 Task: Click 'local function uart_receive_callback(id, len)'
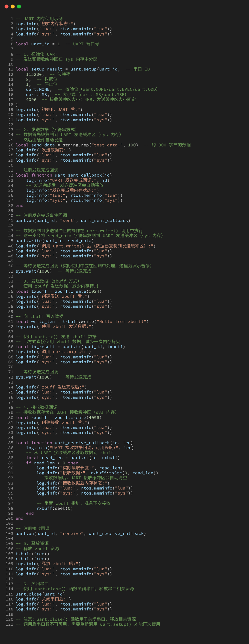(x=74, y=443)
